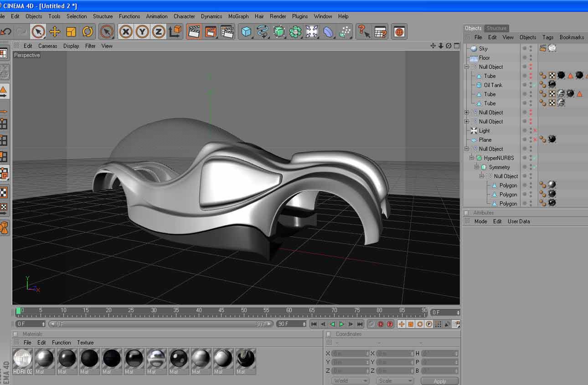Expand the second Null Object group
This screenshot has width=588, height=385.
(x=466, y=113)
